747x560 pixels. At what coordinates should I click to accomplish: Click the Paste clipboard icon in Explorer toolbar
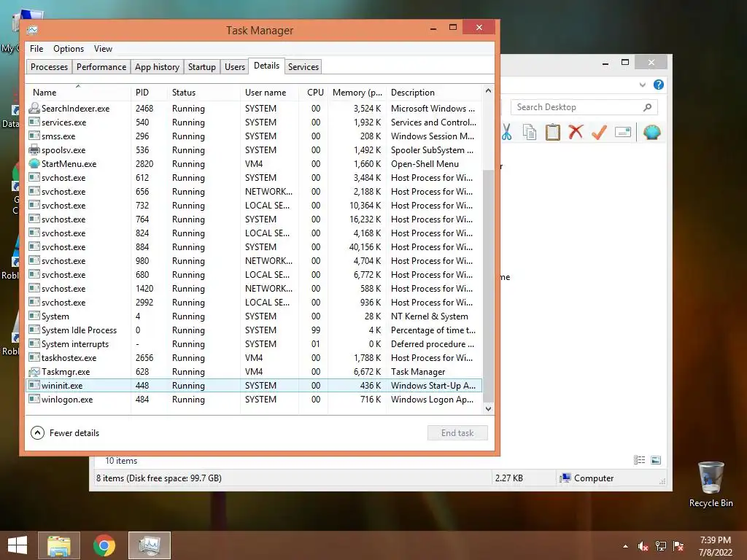point(553,133)
